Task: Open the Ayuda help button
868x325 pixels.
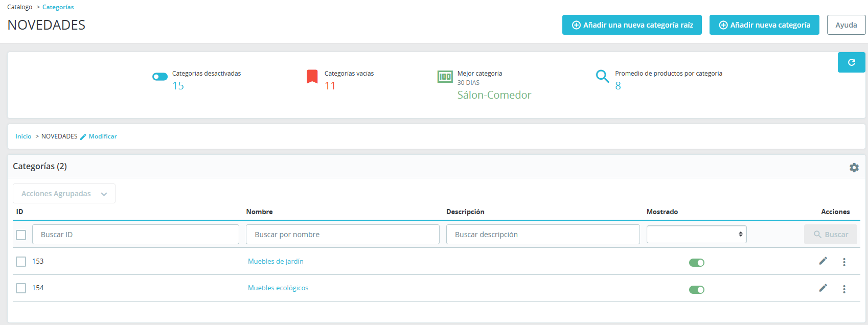Action: 846,25
